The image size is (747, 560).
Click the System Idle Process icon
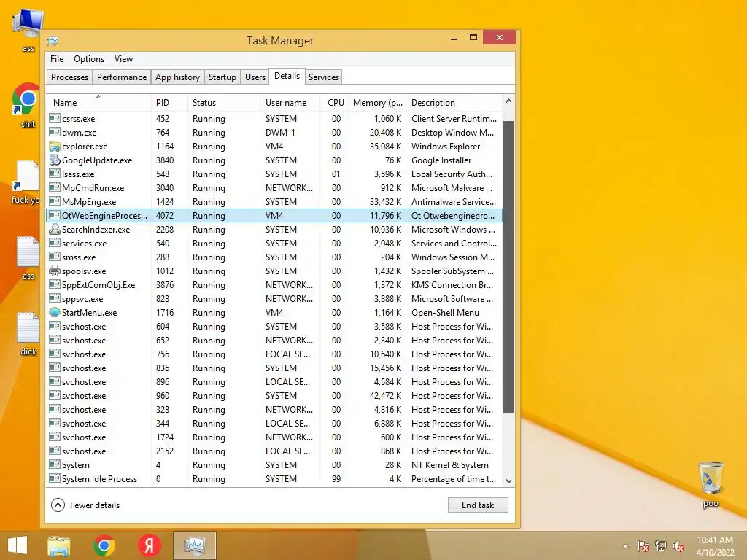tap(55, 478)
